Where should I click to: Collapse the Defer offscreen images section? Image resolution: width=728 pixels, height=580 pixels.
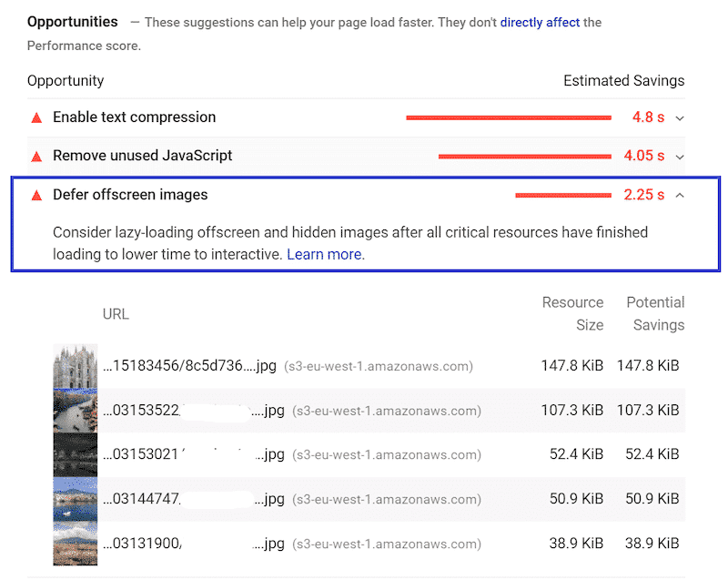(680, 194)
